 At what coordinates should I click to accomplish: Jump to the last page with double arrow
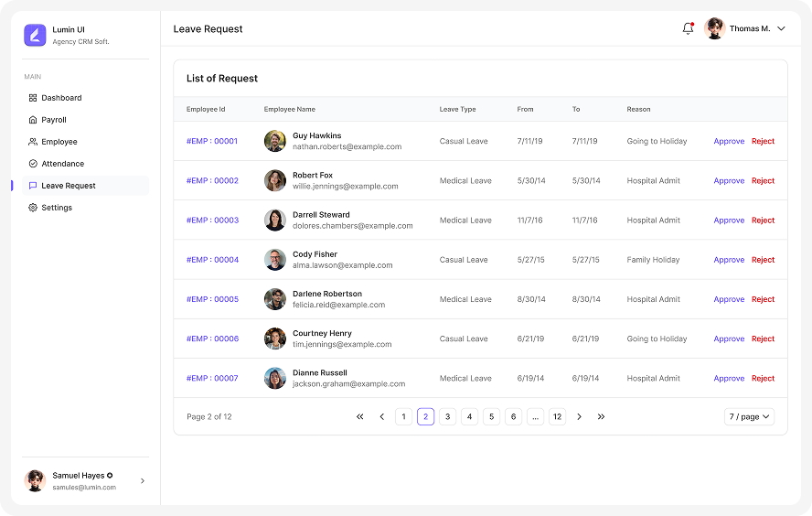coord(601,416)
